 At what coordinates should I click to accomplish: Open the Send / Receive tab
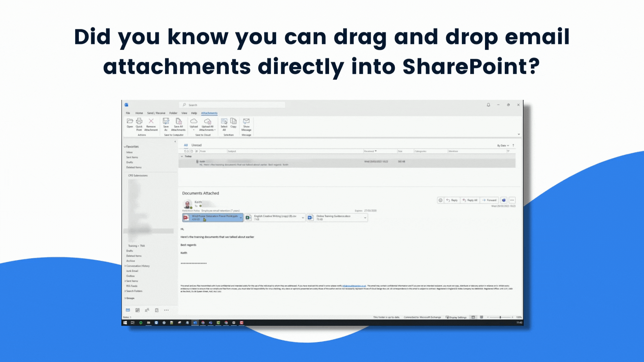[156, 113]
